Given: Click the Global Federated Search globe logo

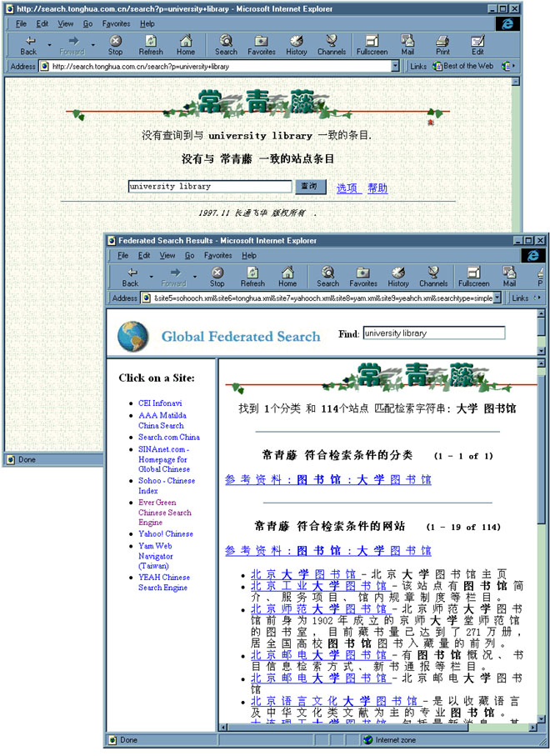Looking at the screenshot, I should [132, 336].
